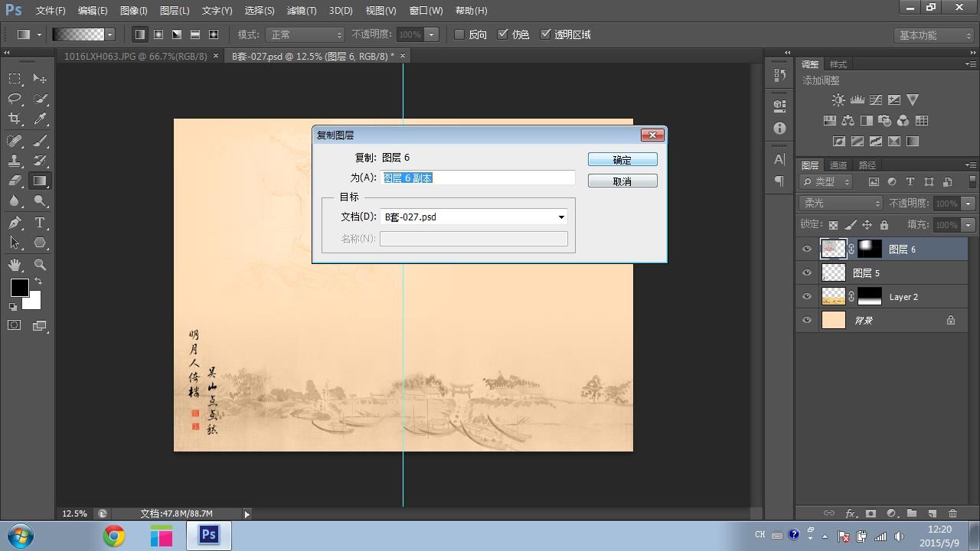Choose the Clone Stamp tool
Image resolution: width=980 pixels, height=551 pixels.
(x=15, y=161)
